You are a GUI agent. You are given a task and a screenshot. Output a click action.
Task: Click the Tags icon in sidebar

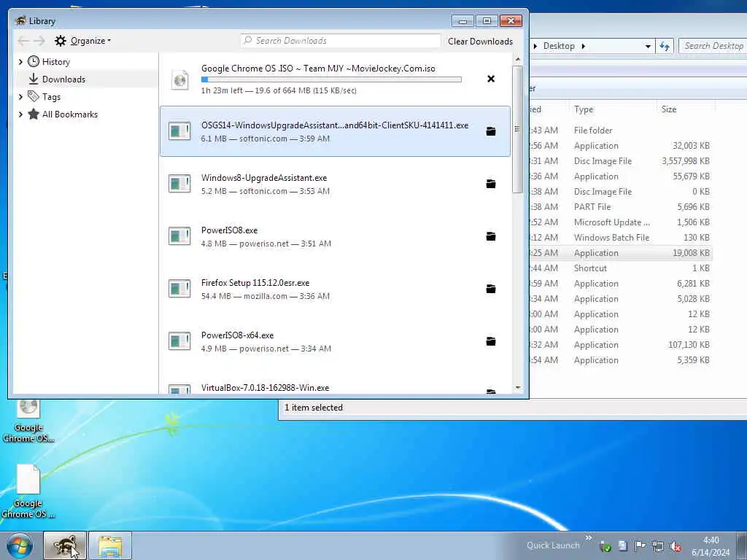pyautogui.click(x=34, y=96)
